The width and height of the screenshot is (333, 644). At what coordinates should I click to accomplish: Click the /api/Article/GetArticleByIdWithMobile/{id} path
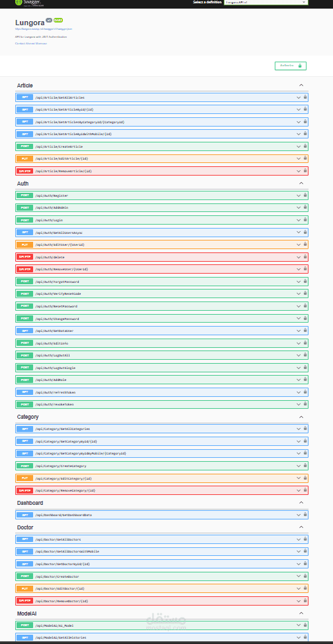[x=73, y=134]
